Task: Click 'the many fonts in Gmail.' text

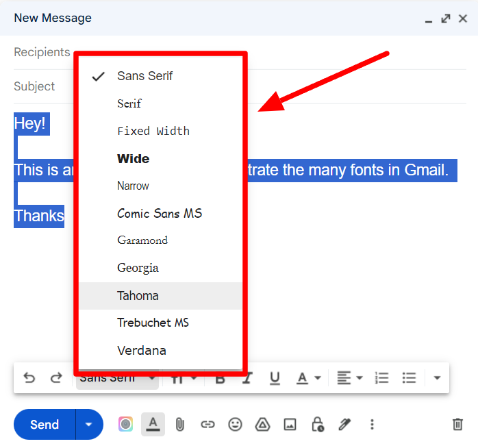Action: (x=365, y=170)
